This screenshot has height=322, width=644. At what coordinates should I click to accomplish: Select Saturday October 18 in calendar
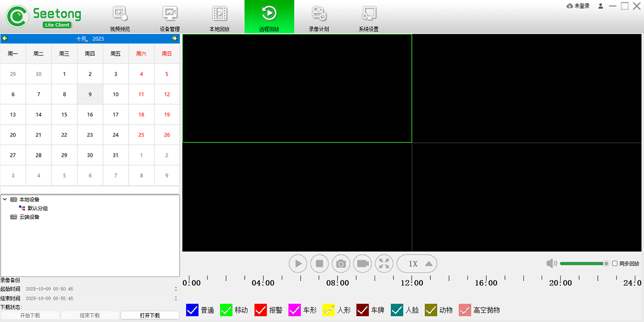pos(141,115)
